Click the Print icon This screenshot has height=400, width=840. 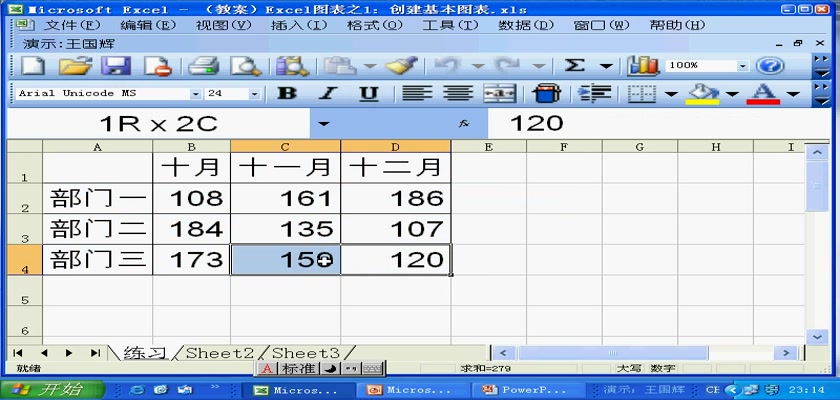point(203,66)
